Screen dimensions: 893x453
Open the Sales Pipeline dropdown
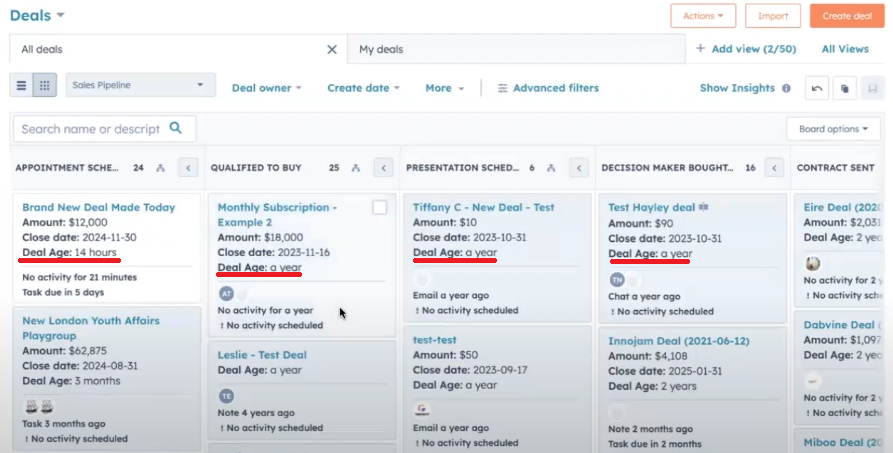[x=140, y=86]
